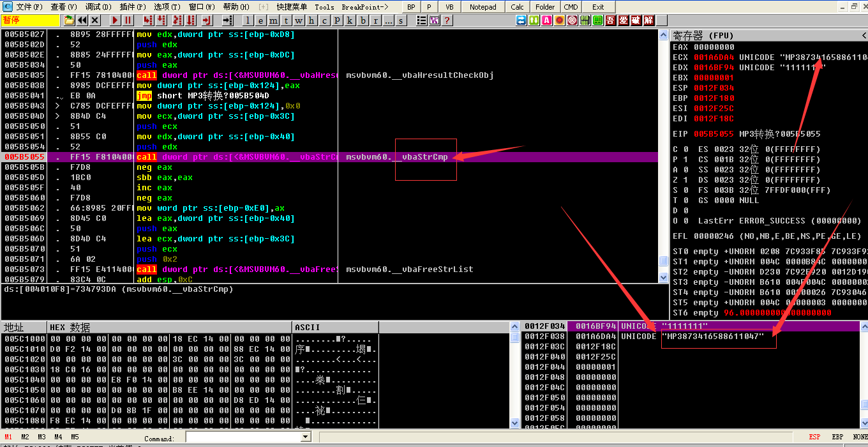Click the red question mark help icon
The height and width of the screenshot is (447, 868).
coord(447,20)
